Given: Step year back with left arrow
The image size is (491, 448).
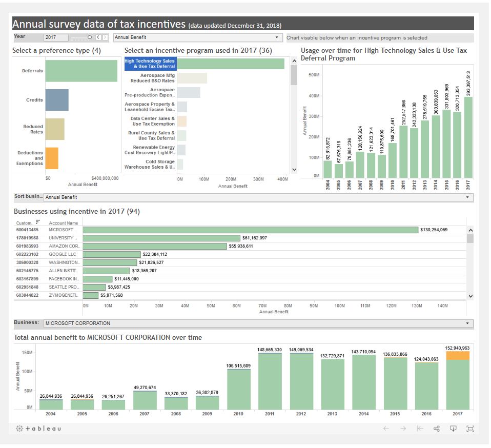Looking at the screenshot, I should 98,37.
